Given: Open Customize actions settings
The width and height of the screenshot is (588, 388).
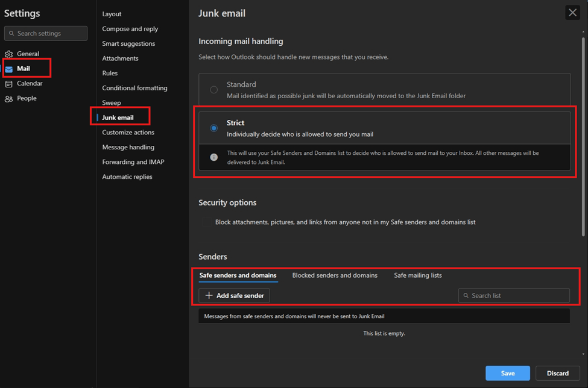Looking at the screenshot, I should (128, 132).
